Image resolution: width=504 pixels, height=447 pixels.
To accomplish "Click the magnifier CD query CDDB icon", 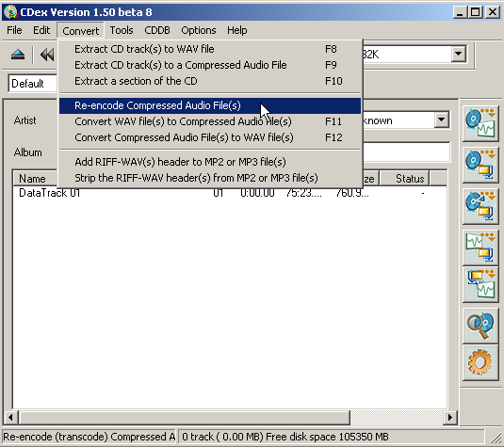I will [x=480, y=326].
